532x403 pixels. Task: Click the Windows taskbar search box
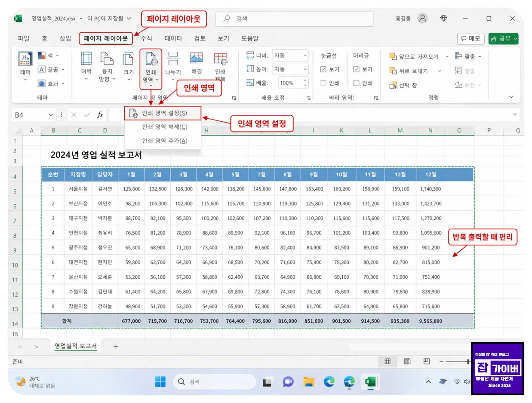coord(215,382)
